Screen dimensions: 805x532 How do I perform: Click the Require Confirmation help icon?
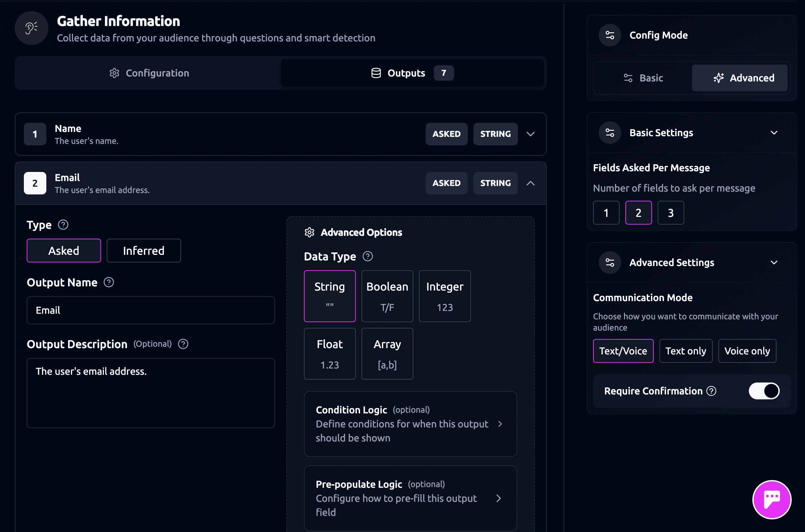pyautogui.click(x=711, y=391)
